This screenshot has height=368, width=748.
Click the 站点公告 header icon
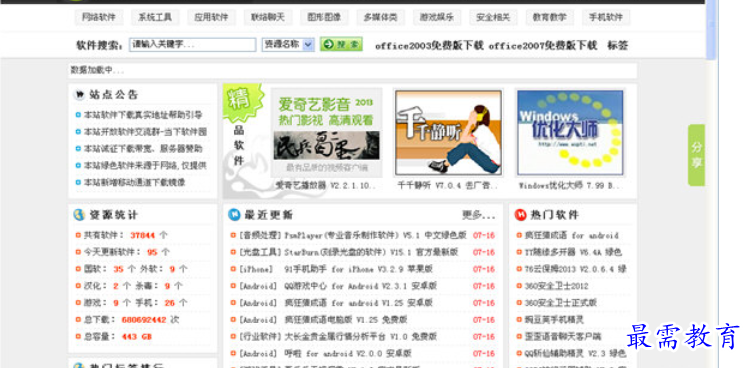pyautogui.click(x=79, y=95)
